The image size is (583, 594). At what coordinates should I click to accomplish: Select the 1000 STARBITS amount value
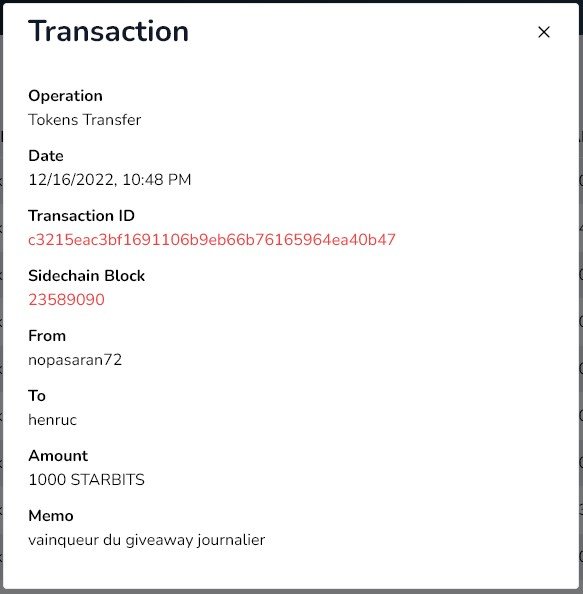click(x=86, y=480)
